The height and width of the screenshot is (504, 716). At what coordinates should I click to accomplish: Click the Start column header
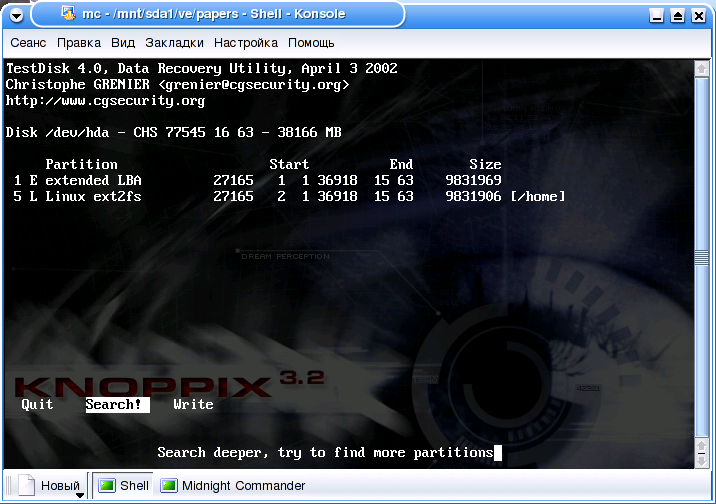[289, 164]
